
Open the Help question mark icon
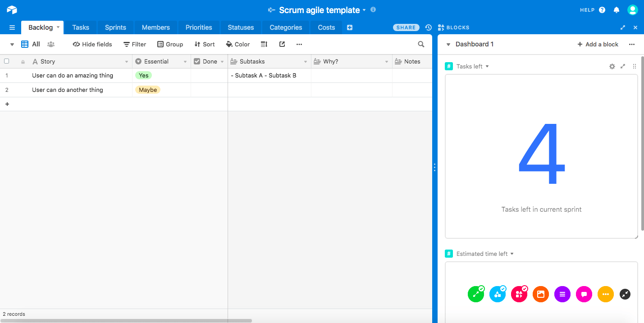tap(602, 10)
